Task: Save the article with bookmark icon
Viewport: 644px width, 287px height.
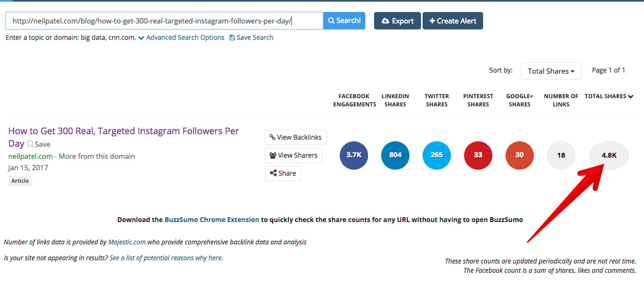Action: coord(39,145)
